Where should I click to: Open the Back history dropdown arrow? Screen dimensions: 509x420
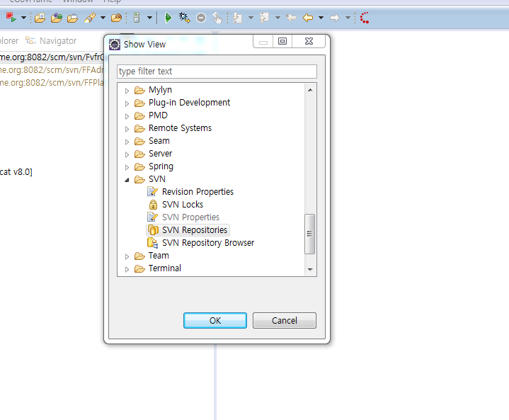321,18
